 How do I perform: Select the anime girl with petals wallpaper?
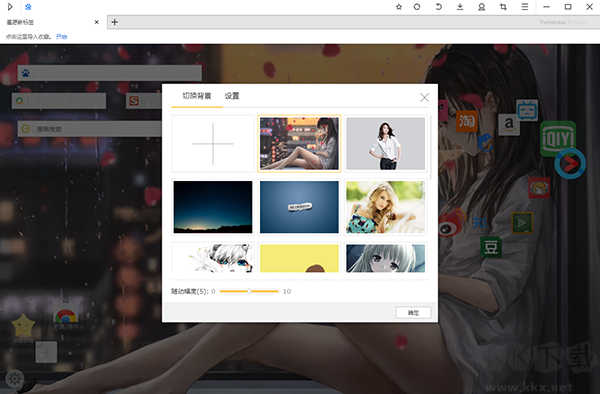pos(299,144)
